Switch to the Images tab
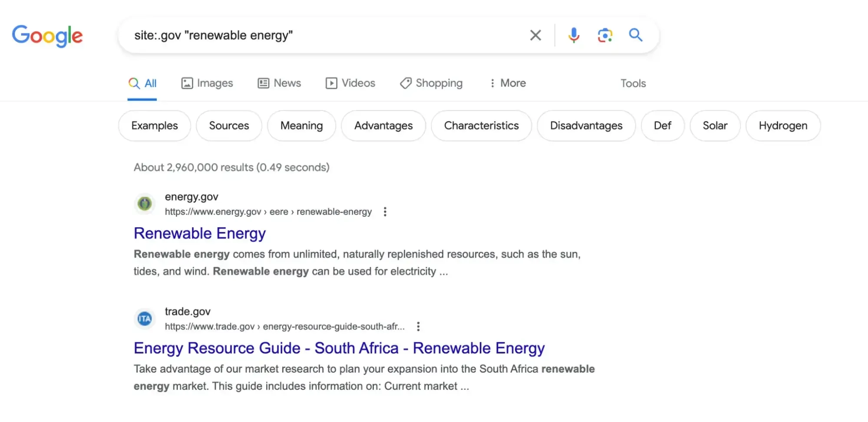 click(207, 83)
